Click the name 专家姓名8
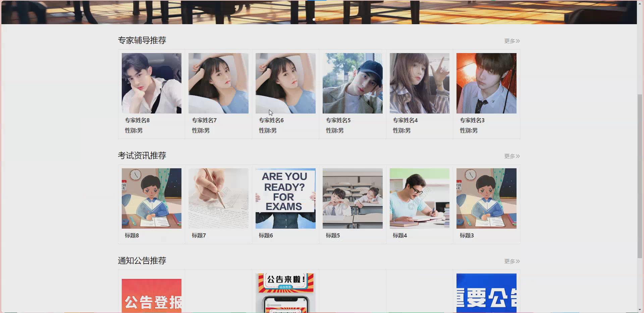This screenshot has height=313, width=644. tap(137, 120)
